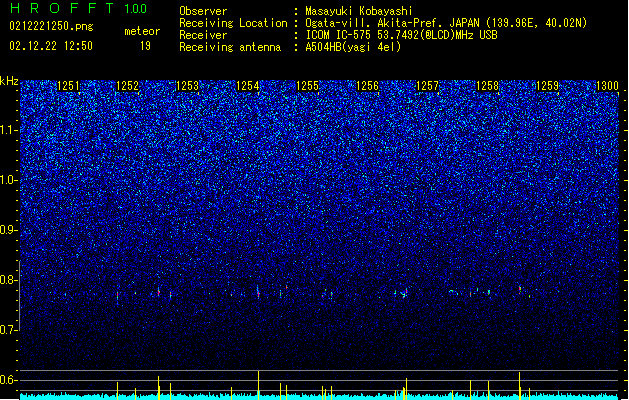Click the 1259 time marker
The height and width of the screenshot is (400, 629).
[548, 86]
